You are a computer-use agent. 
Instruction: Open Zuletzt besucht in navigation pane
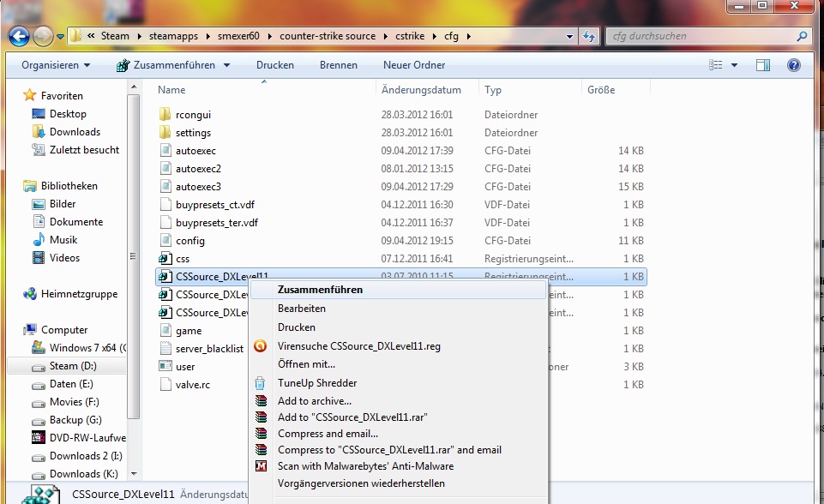point(84,150)
